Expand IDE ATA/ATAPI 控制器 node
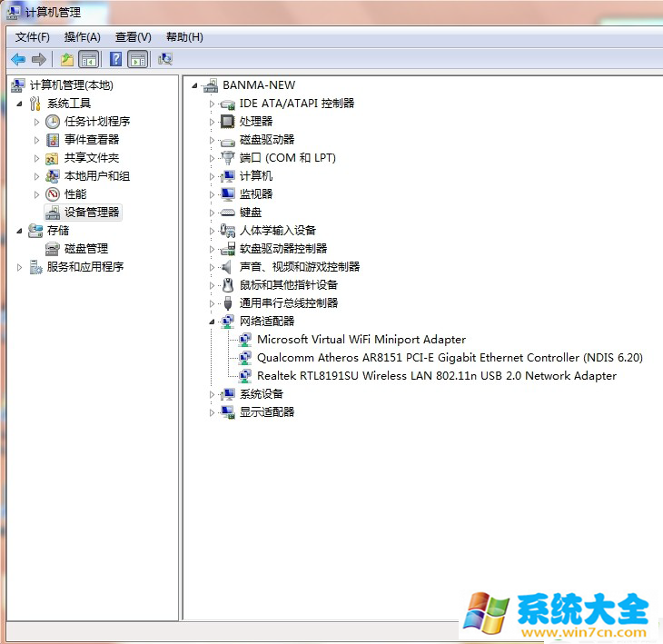The height and width of the screenshot is (644, 663). [x=212, y=104]
